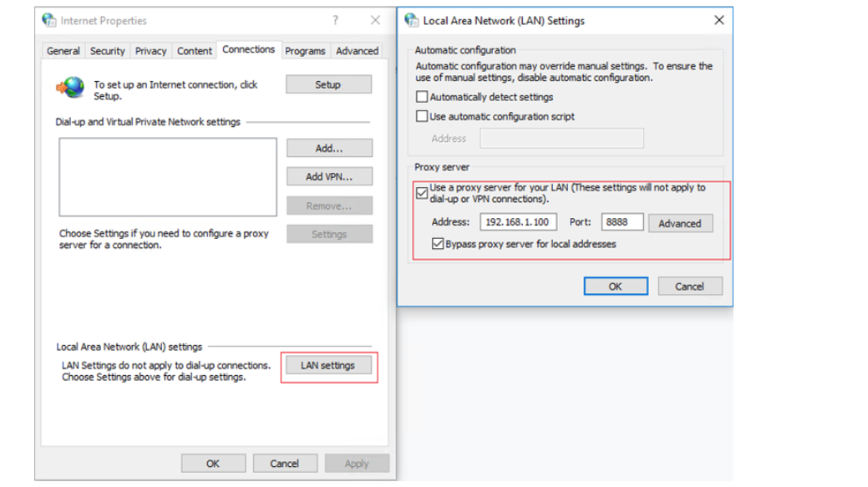Screen dimensions: 868x487
Task: Click the proxy Address input field
Action: [518, 222]
